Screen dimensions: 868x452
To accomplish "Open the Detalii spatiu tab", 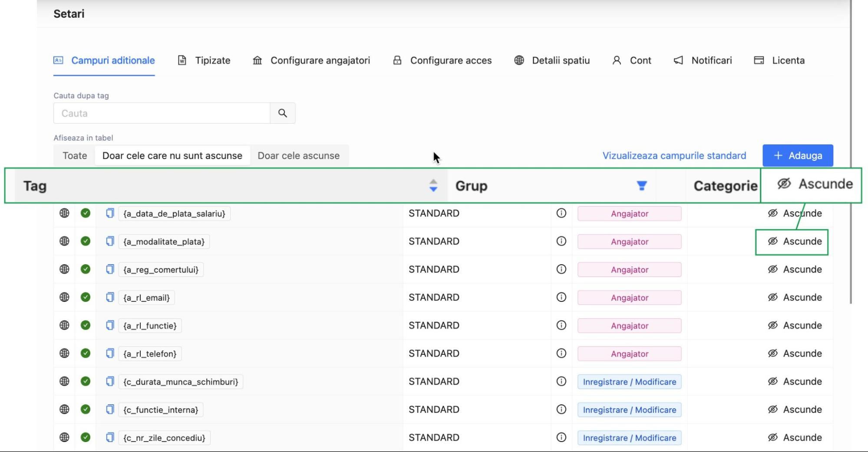I will (x=552, y=60).
